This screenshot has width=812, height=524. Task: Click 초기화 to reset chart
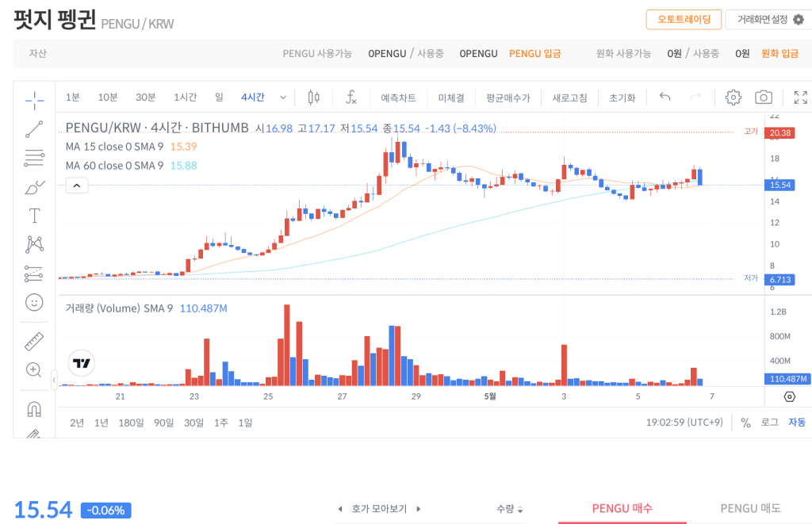622,98
